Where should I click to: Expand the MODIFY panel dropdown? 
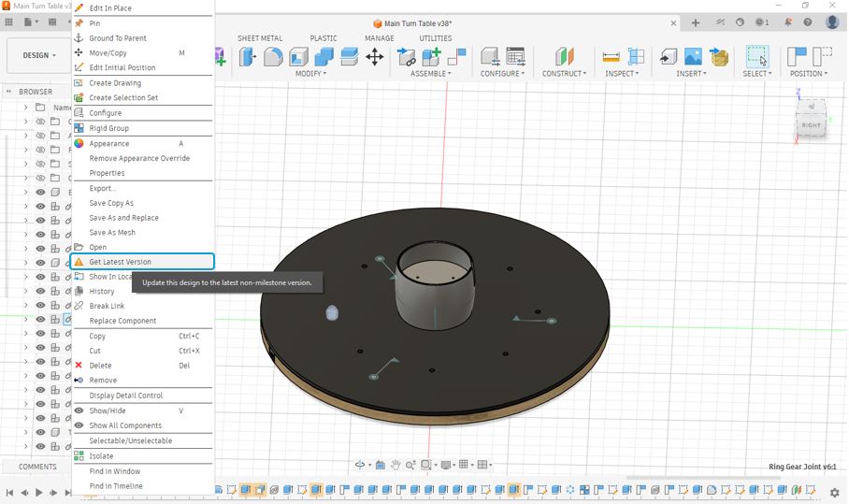click(x=311, y=74)
